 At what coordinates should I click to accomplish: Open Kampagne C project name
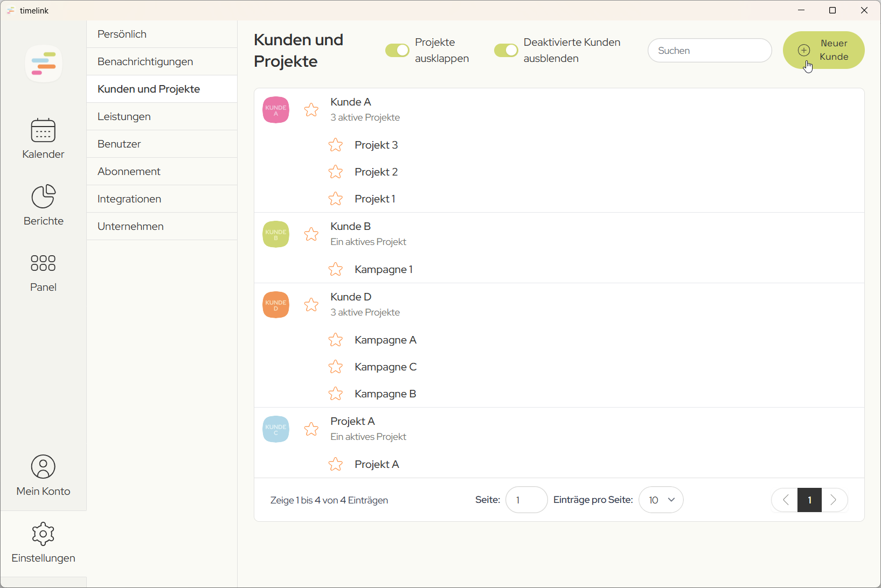coord(386,367)
